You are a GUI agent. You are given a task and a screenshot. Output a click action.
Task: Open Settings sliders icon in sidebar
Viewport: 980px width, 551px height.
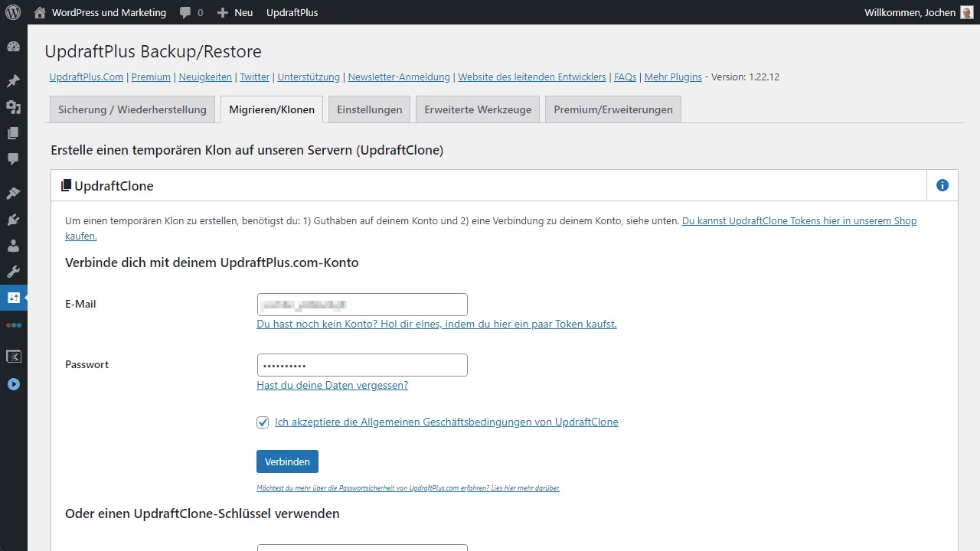13,298
